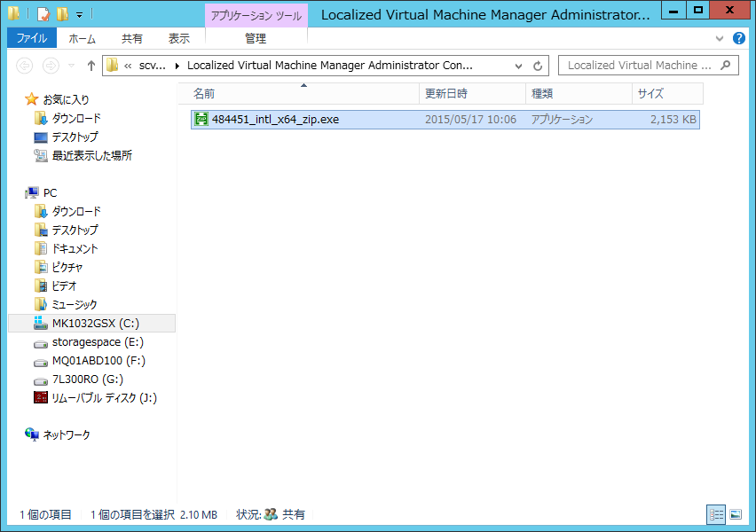
Task: Open the blue Help question mark icon
Action: point(738,38)
